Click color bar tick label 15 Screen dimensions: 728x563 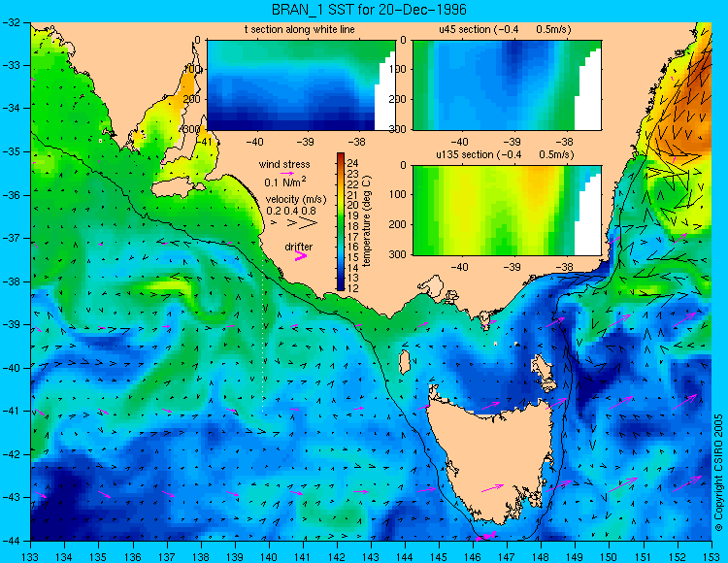(x=353, y=257)
